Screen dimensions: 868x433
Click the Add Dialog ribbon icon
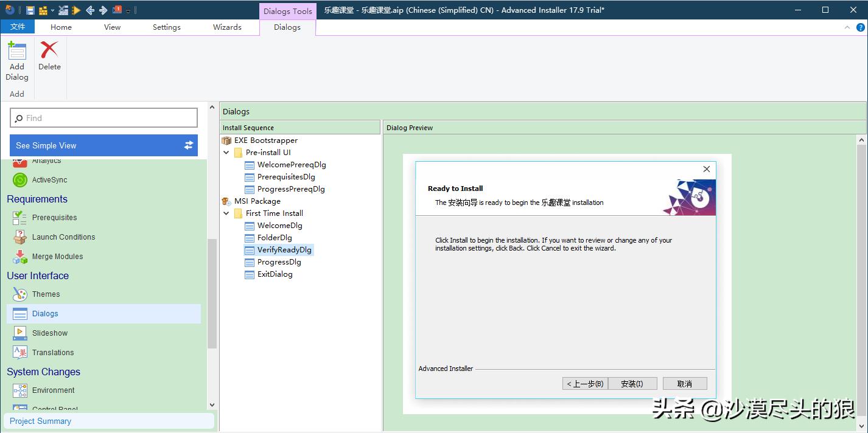pos(17,61)
